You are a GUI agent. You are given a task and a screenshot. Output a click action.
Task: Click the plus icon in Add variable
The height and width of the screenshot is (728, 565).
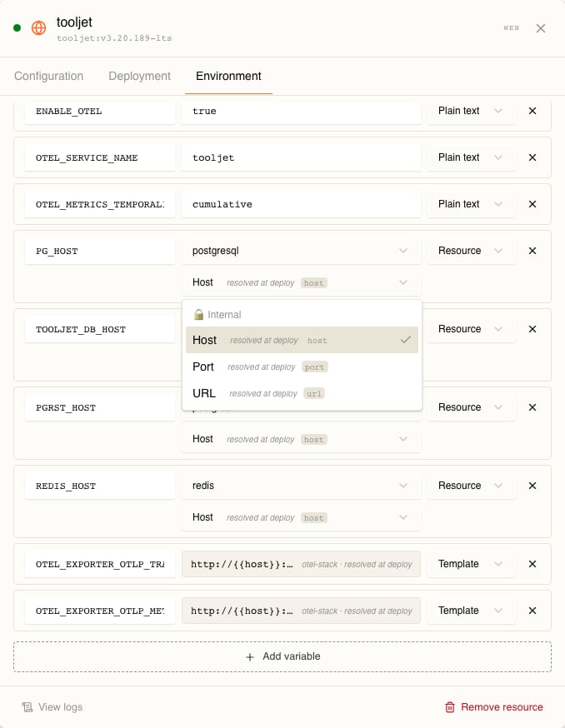pos(250,656)
